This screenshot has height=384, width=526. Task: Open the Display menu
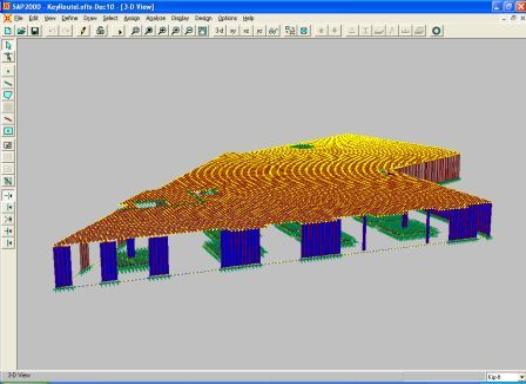click(180, 18)
